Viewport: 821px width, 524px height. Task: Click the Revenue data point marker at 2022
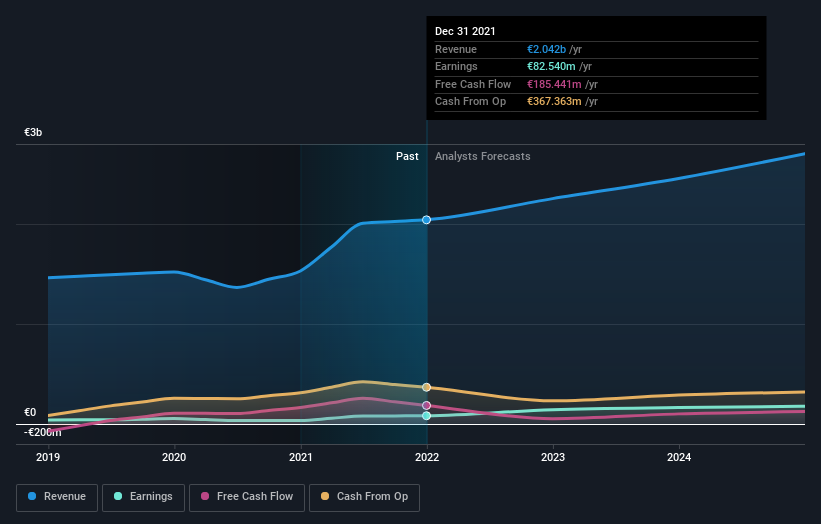tap(427, 220)
